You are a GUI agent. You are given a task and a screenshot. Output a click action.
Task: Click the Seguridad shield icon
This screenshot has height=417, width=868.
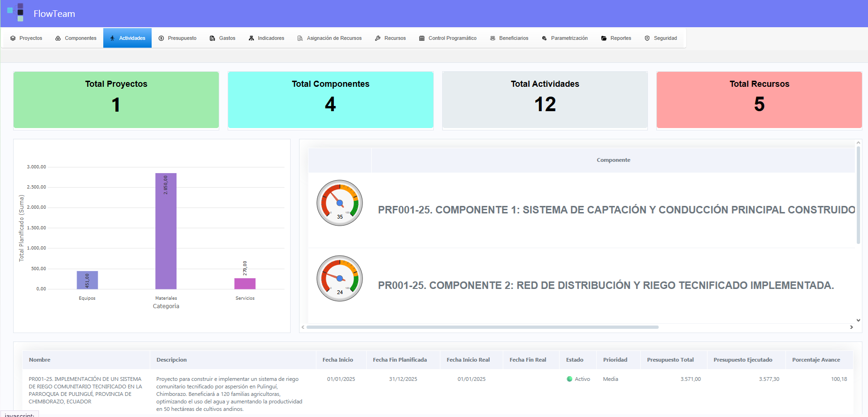(x=647, y=38)
